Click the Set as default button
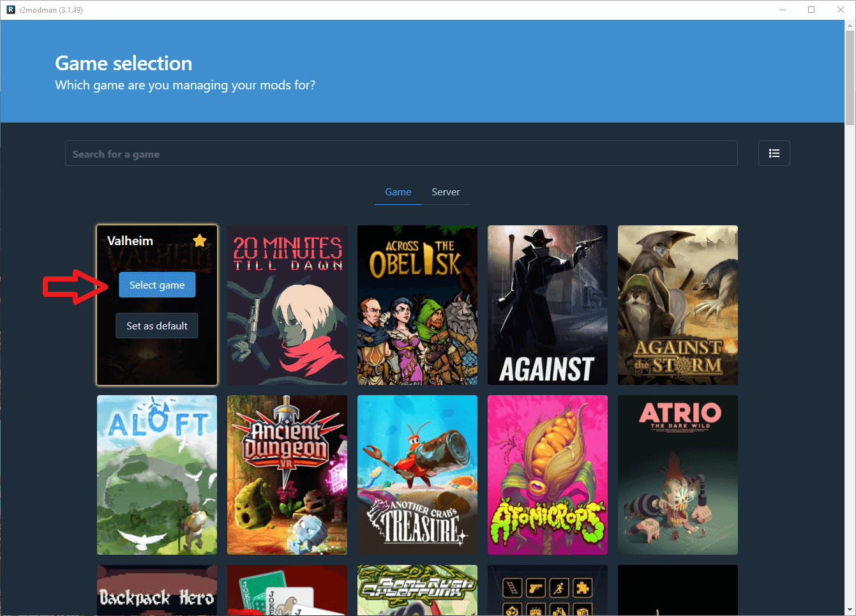This screenshot has width=856, height=616. 157,326
